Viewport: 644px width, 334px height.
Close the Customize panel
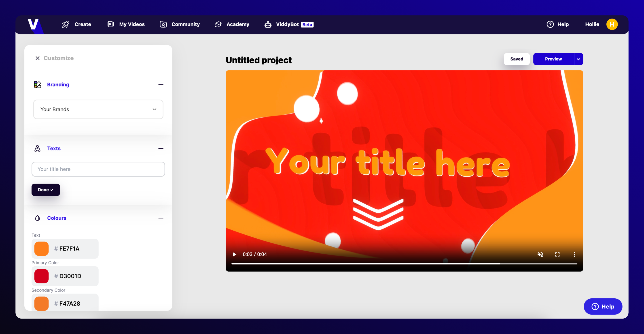(38, 58)
